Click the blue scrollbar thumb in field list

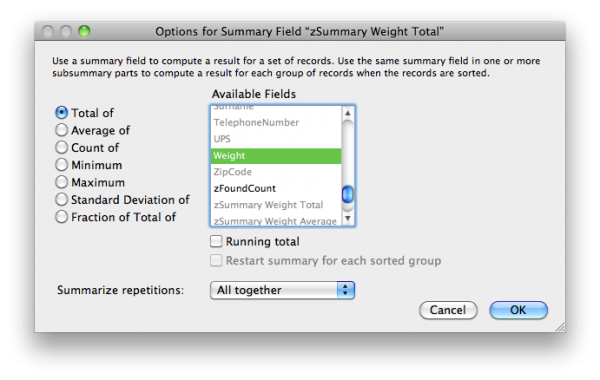(x=347, y=194)
